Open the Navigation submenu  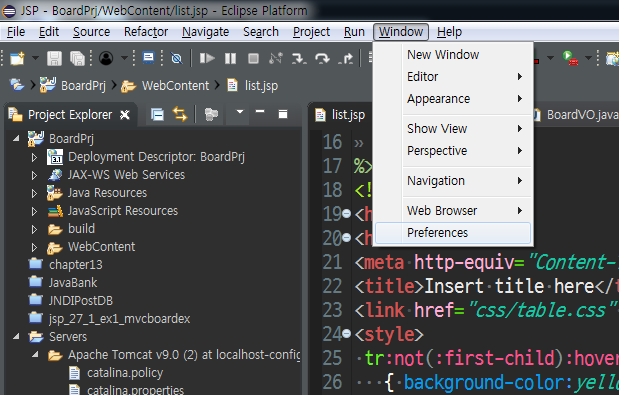[453, 181]
